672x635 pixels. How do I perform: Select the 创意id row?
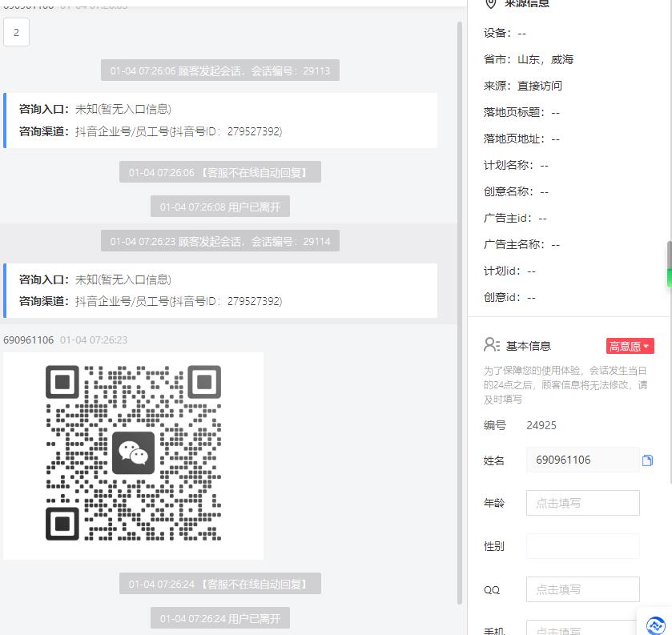click(509, 297)
